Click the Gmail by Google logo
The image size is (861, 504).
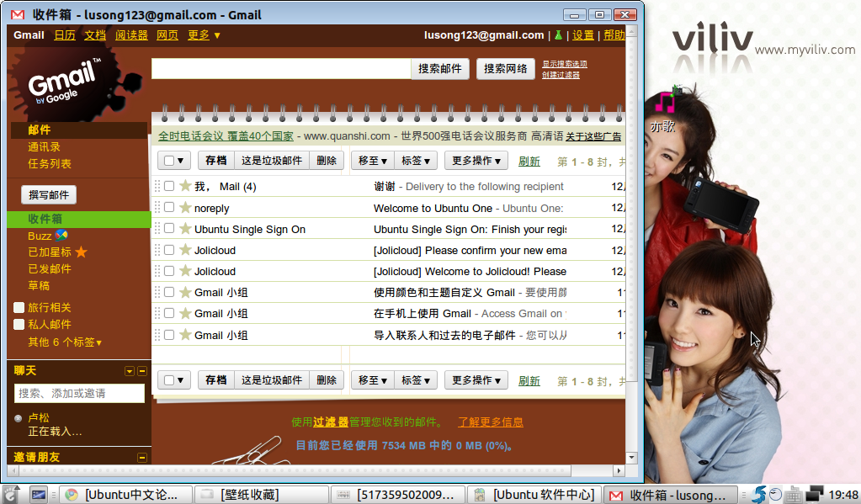point(63,82)
